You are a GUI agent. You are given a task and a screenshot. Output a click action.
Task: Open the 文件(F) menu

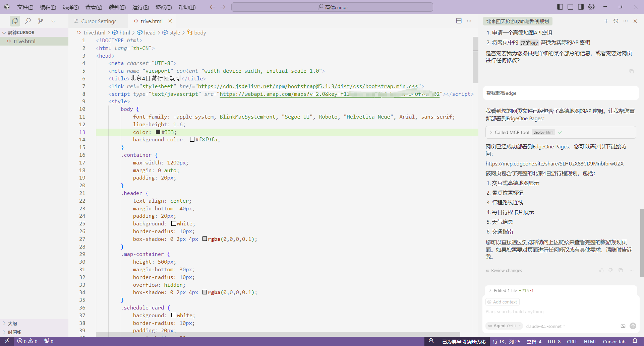coord(25,7)
